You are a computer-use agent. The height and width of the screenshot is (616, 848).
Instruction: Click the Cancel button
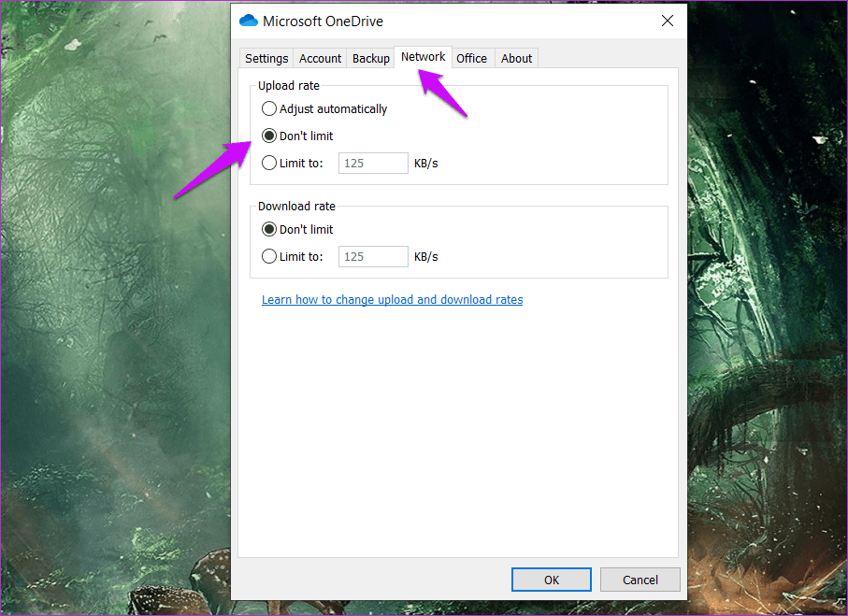point(640,580)
